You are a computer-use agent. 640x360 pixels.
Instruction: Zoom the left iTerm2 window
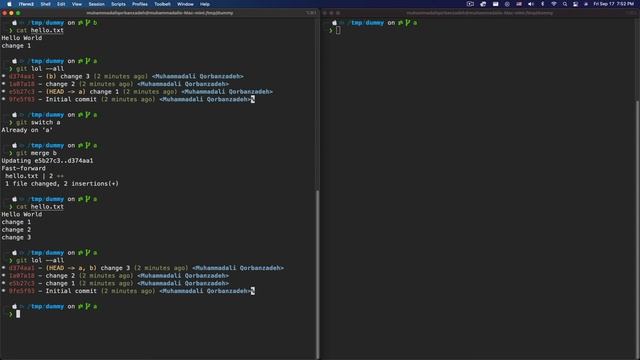pyautogui.click(x=18, y=13)
